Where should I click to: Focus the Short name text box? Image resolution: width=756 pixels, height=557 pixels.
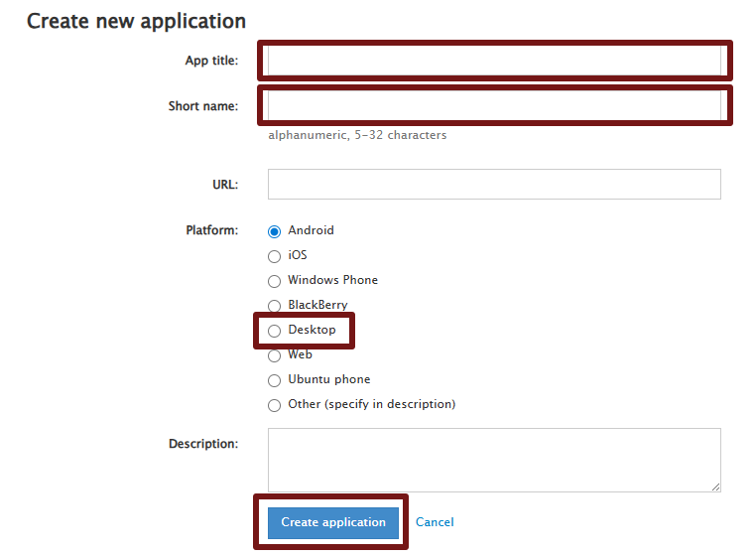tap(494, 105)
